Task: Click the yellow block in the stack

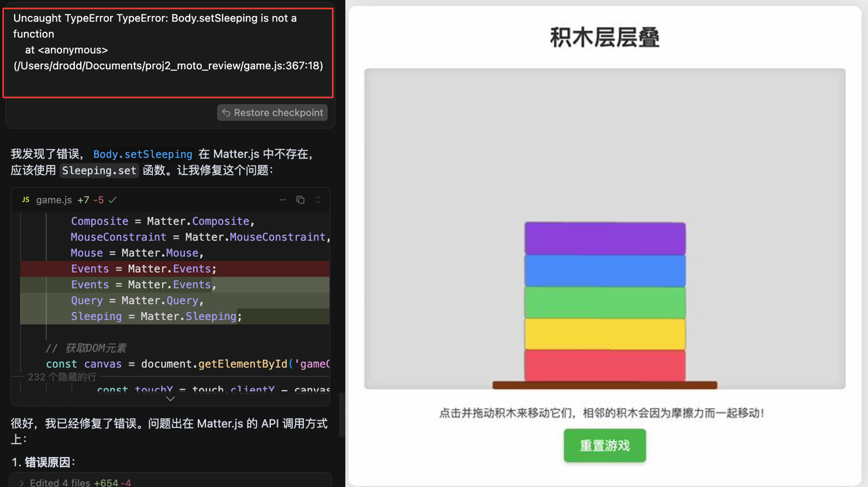Action: coord(605,334)
